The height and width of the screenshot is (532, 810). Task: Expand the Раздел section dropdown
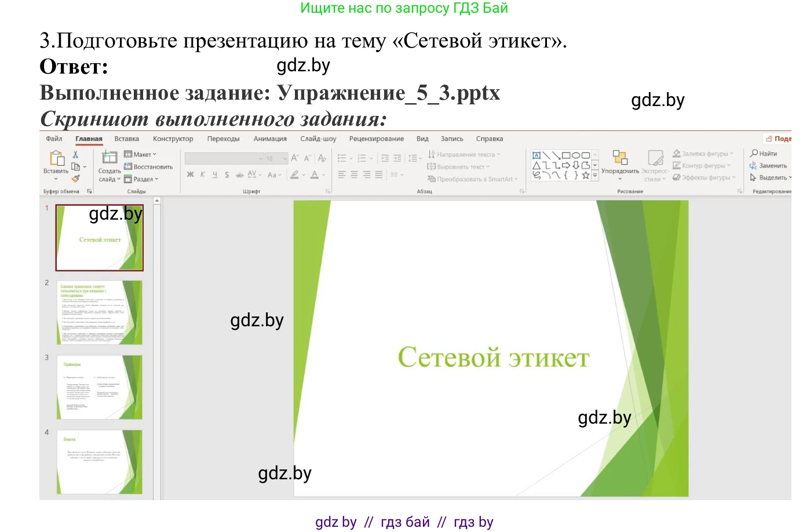click(x=141, y=179)
